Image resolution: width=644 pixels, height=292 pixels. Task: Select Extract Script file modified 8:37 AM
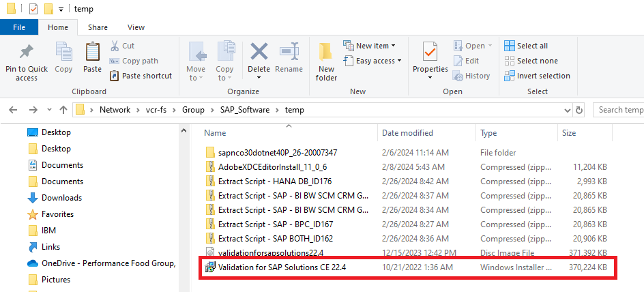click(x=407, y=196)
